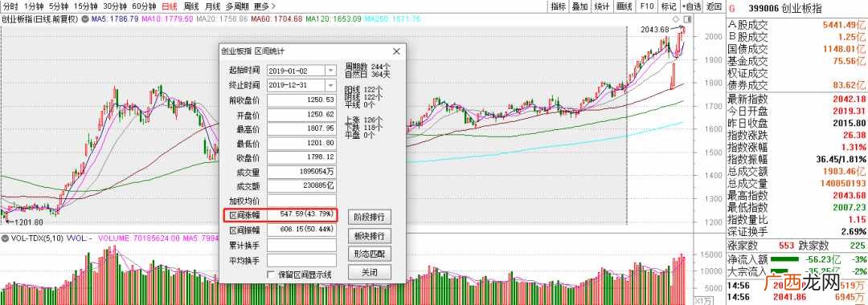Toggle the 保留区间显示线 checkbox

[x=271, y=274]
